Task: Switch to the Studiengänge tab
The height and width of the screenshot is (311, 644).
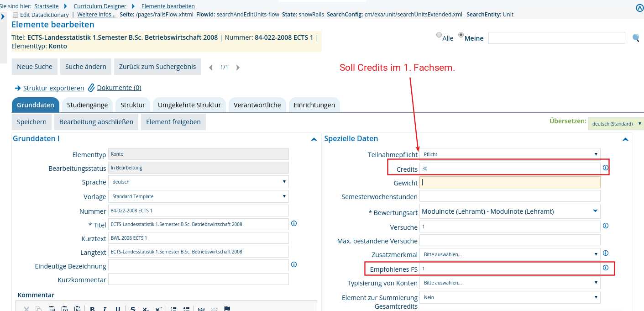Action: [87, 105]
